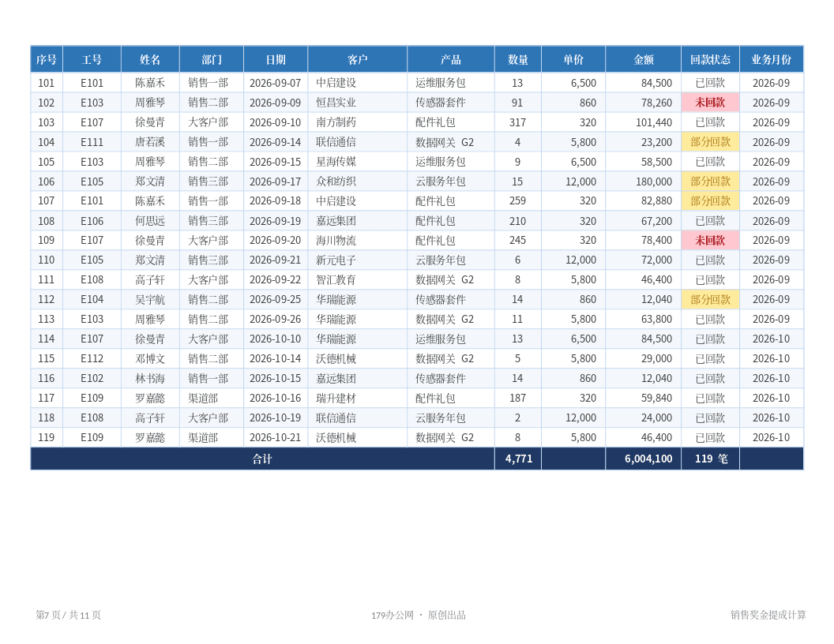Click the date cell "2026-10-14"

coord(276,358)
